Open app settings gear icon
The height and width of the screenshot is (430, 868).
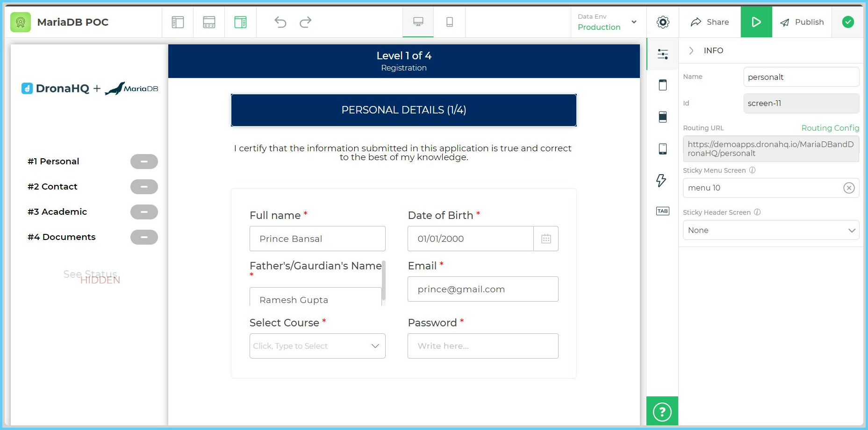[x=662, y=22]
